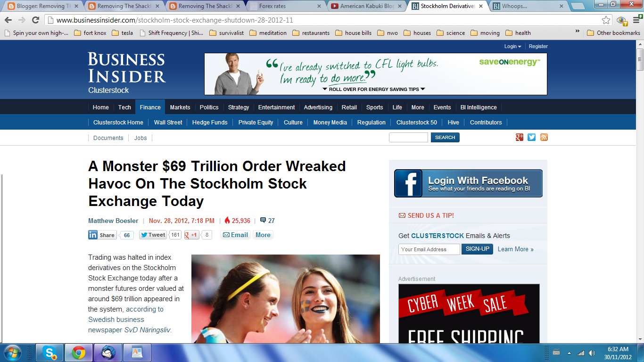Open author Matthew Boesler's link
Screen dimensions: 644x362
click(x=113, y=221)
